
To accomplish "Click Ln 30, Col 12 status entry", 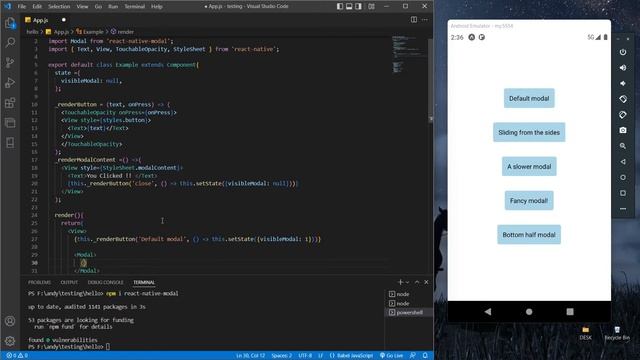I will point(251,356).
